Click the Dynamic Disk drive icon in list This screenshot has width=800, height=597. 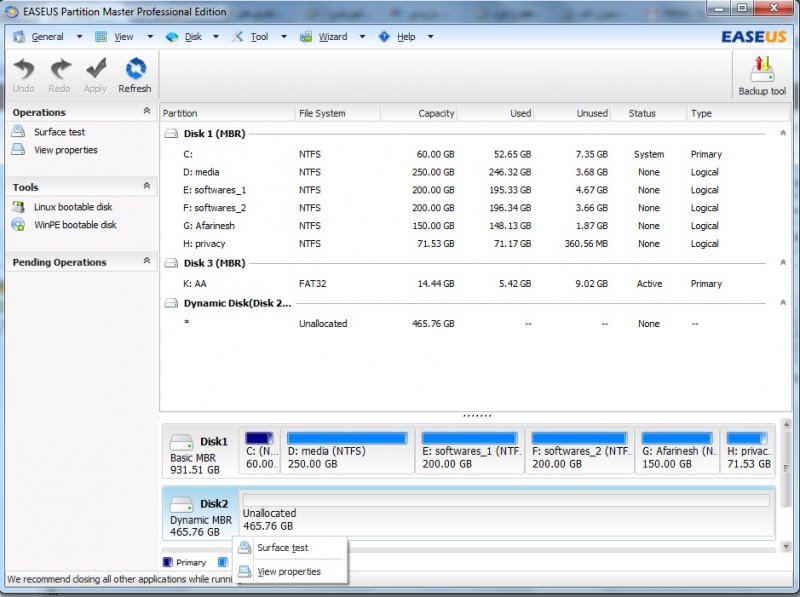point(171,303)
